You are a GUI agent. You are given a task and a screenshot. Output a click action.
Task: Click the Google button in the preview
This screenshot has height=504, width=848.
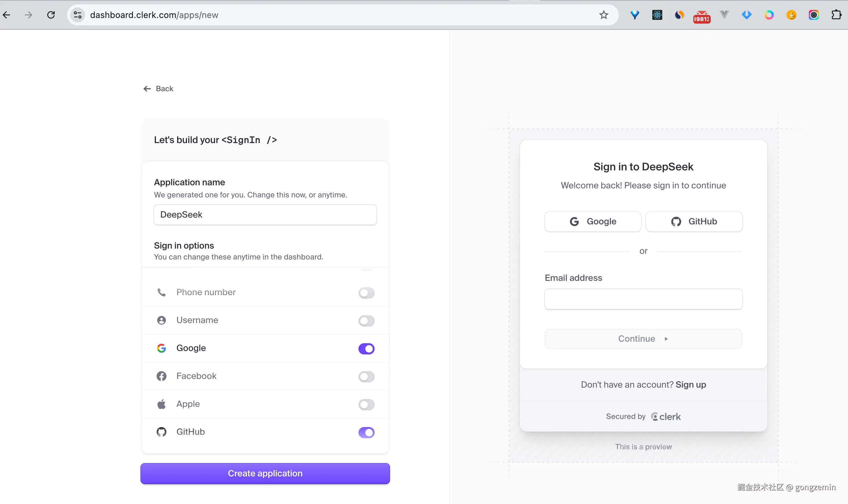point(592,222)
